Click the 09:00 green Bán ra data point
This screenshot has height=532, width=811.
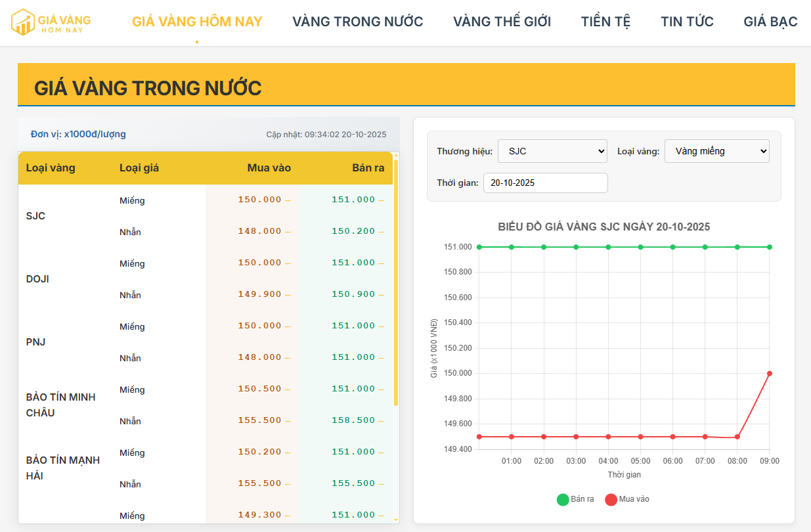[x=770, y=247]
